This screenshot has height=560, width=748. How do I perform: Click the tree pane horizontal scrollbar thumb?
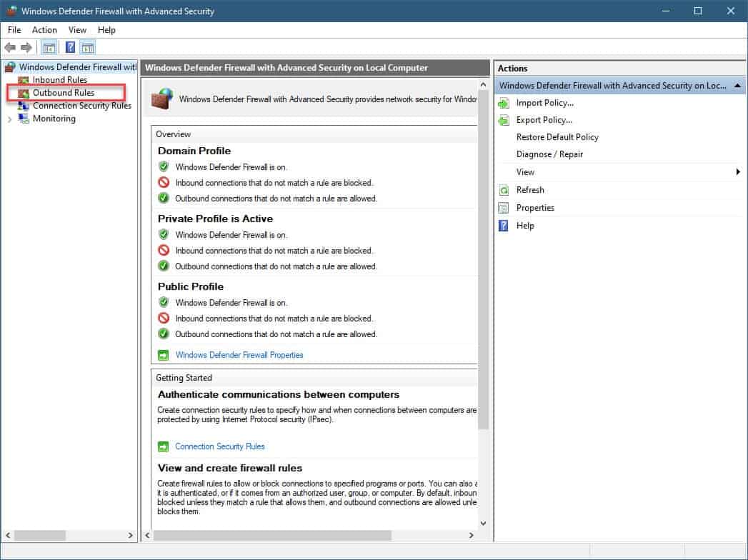point(39,536)
